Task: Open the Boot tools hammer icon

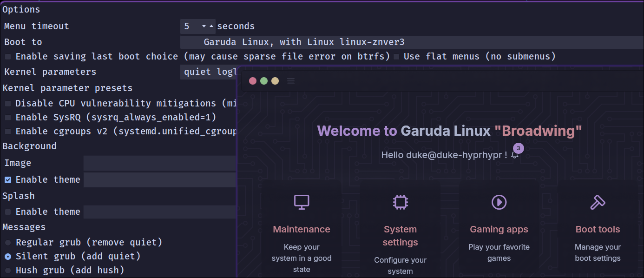Action: click(x=598, y=202)
